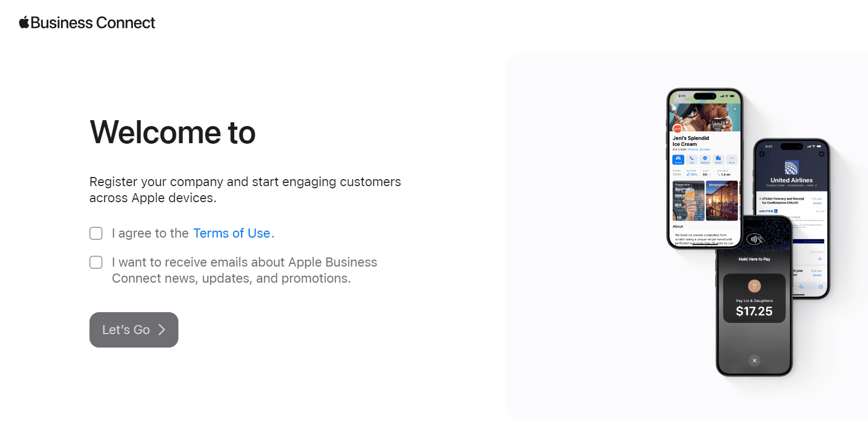Open the Website icon on the business card
Image resolution: width=868 pixels, height=428 pixels.
click(706, 160)
